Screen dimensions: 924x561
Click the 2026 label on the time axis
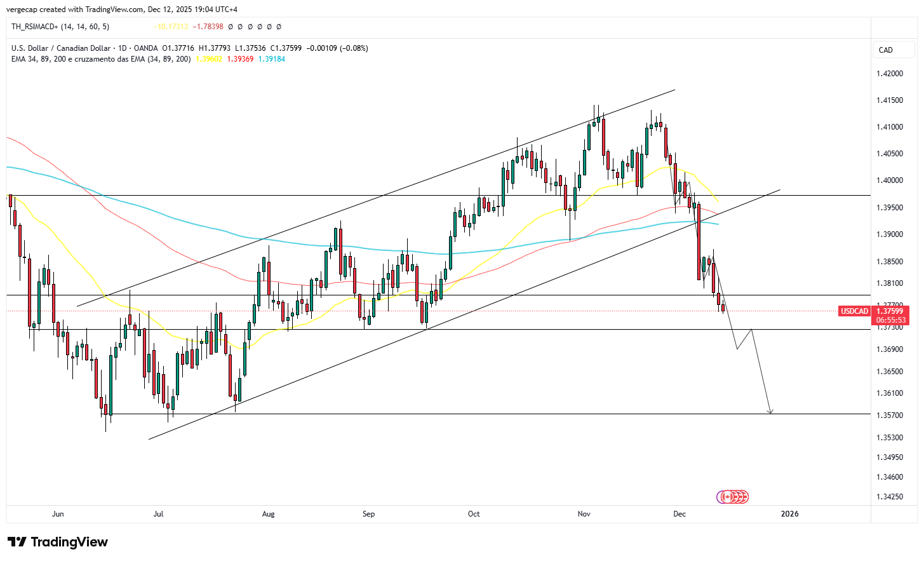pyautogui.click(x=790, y=514)
